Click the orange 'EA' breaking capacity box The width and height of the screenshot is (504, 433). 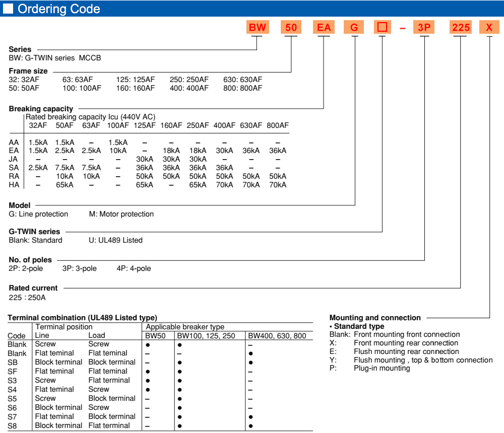coord(324,27)
